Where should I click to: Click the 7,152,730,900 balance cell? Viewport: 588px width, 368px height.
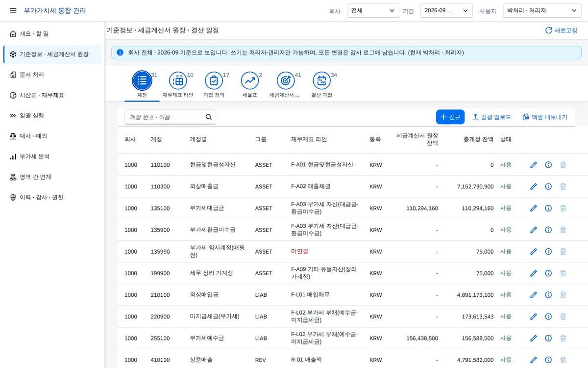(475, 186)
